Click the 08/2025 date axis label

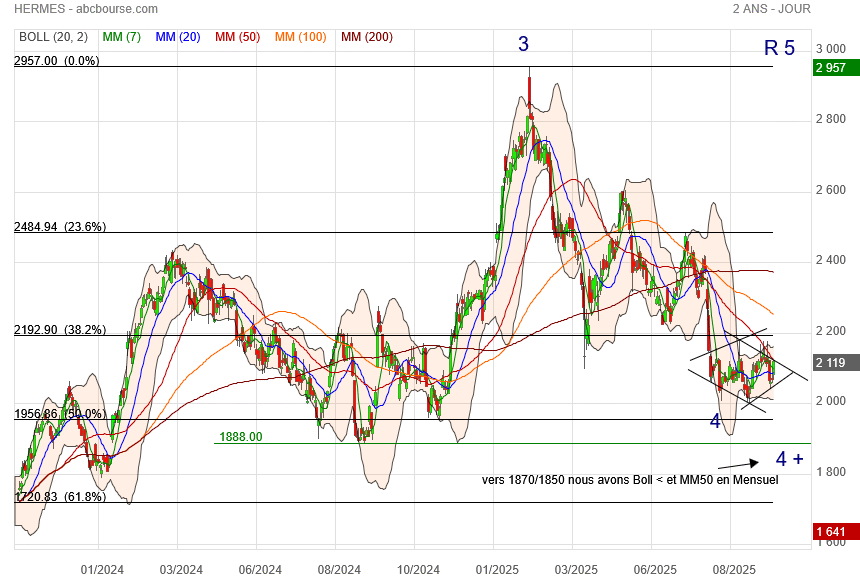pos(734,570)
